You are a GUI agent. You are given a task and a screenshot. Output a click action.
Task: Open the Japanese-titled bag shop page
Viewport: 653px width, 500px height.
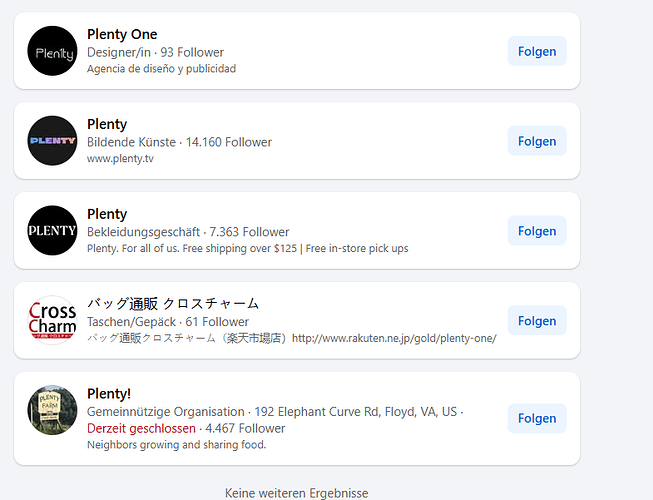click(173, 303)
